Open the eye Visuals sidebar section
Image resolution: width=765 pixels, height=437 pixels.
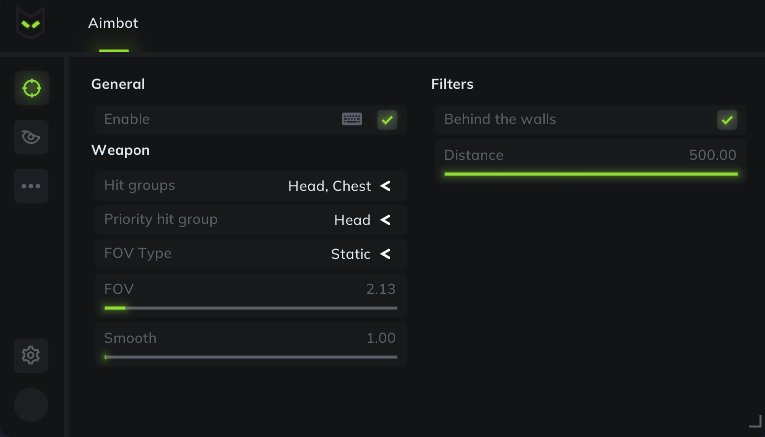(31, 137)
